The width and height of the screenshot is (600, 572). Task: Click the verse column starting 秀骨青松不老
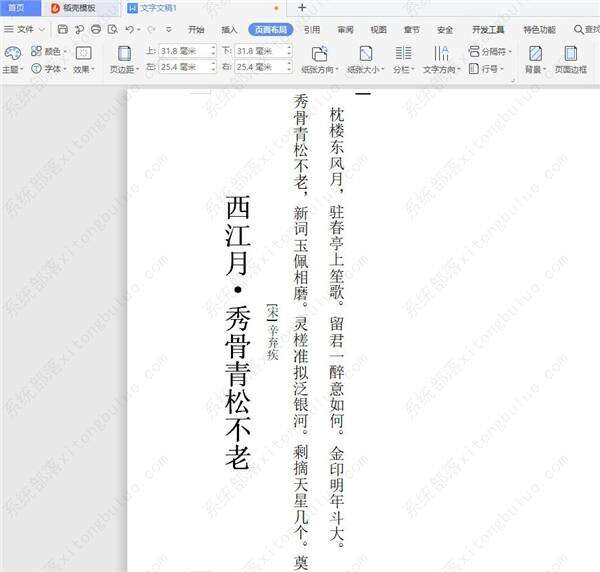(x=301, y=332)
